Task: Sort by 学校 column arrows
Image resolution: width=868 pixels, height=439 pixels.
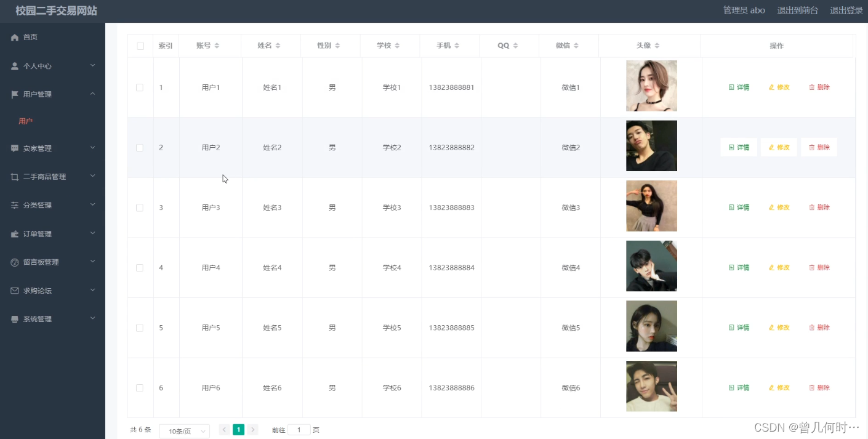Action: [x=397, y=46]
